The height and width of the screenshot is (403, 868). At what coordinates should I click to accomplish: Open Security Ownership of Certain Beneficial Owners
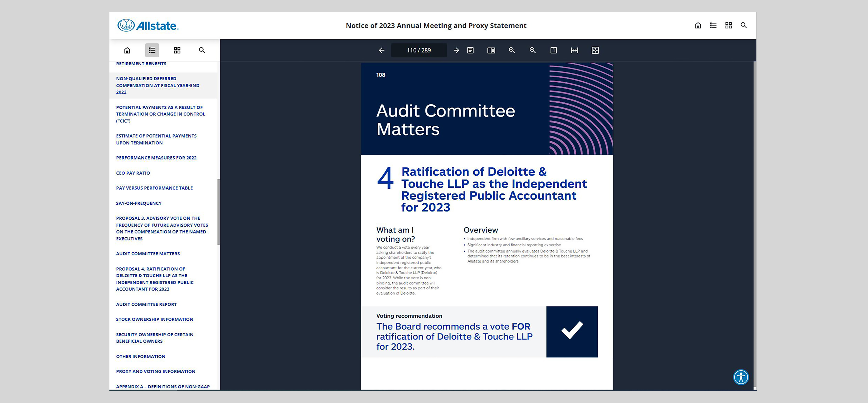155,338
